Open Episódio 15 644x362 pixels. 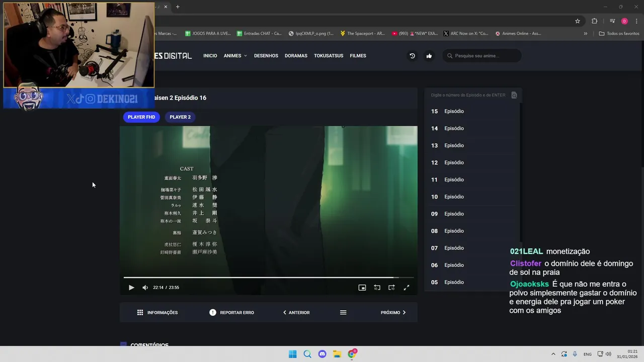(x=471, y=111)
